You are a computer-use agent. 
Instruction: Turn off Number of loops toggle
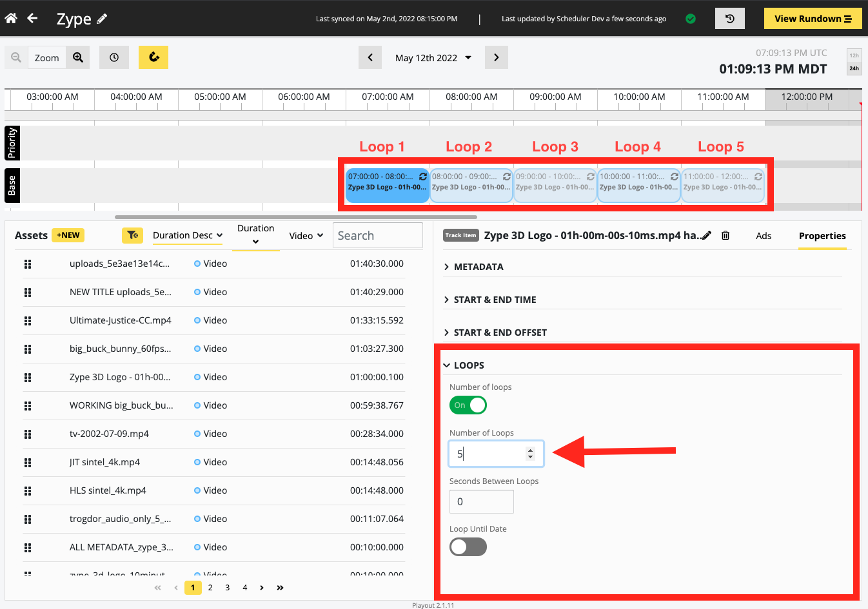pos(468,405)
